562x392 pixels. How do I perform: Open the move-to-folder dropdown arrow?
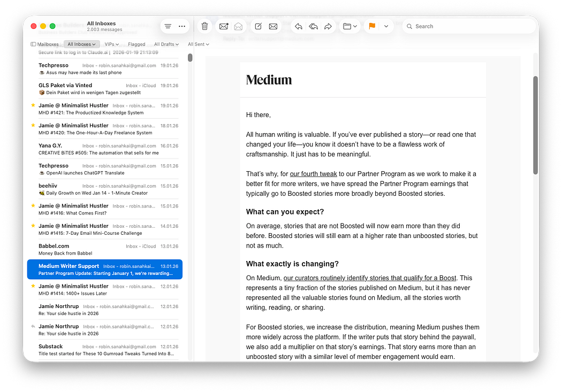356,26
